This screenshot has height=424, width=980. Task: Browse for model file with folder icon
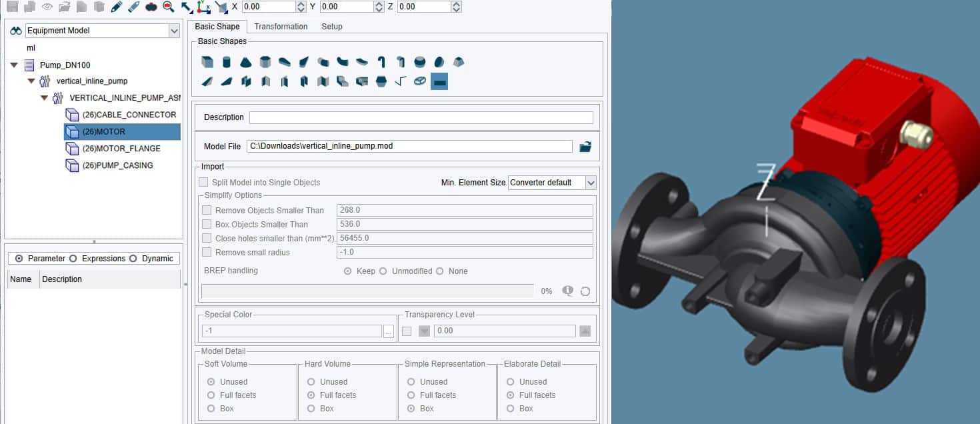(585, 147)
